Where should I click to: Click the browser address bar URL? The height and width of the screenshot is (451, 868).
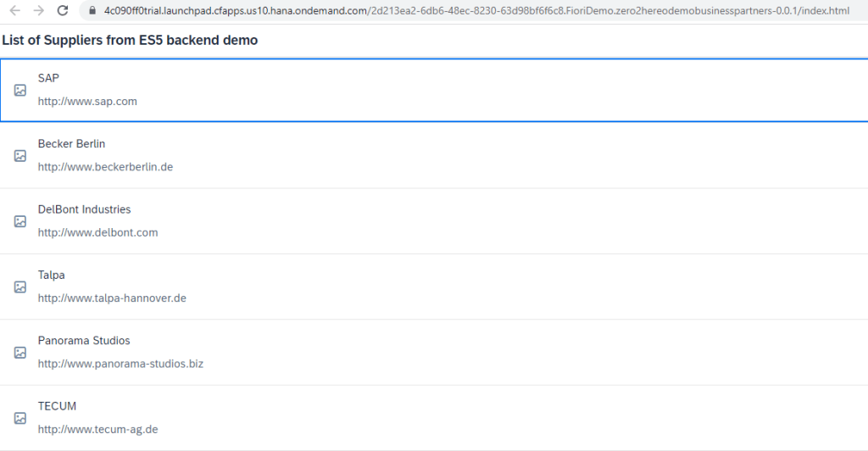point(475,11)
